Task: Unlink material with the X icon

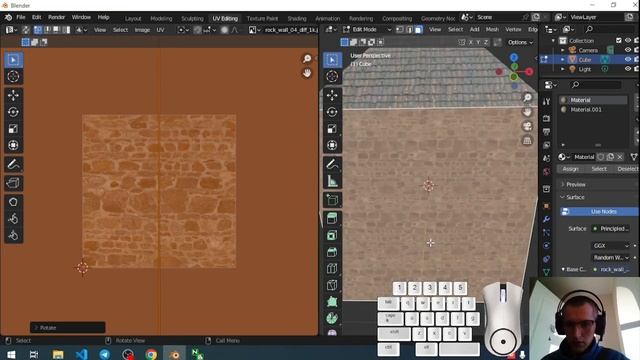Action: [x=620, y=157]
